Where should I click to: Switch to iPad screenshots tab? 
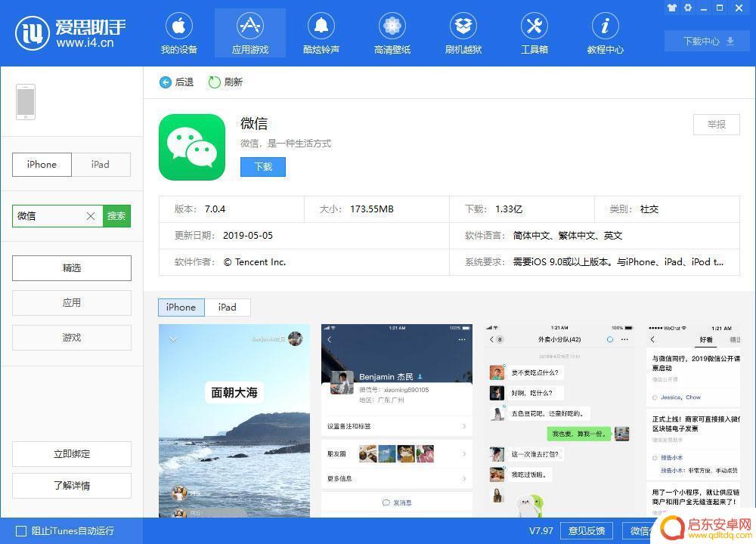227,308
